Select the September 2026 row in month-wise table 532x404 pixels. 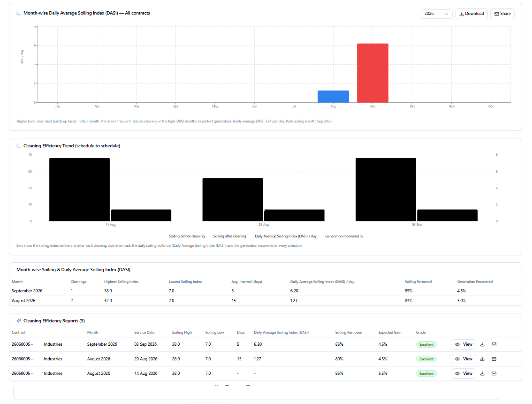click(266, 291)
